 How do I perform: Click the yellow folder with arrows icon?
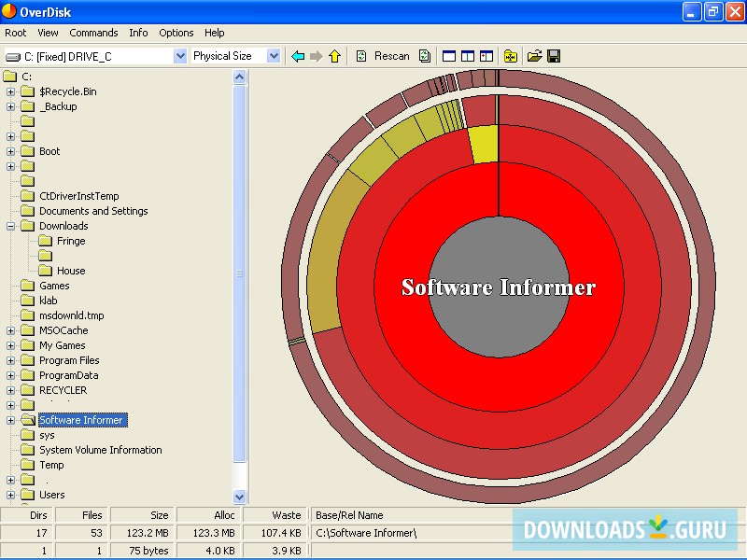[511, 56]
